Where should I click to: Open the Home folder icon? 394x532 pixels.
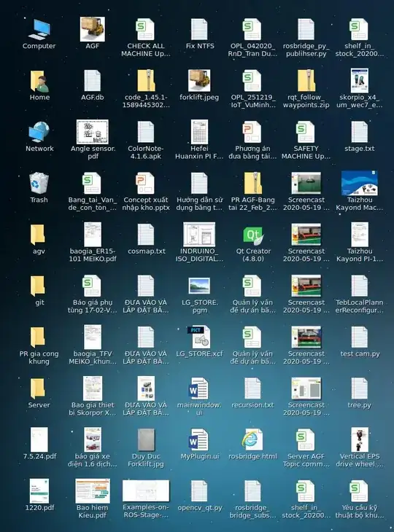(39, 82)
